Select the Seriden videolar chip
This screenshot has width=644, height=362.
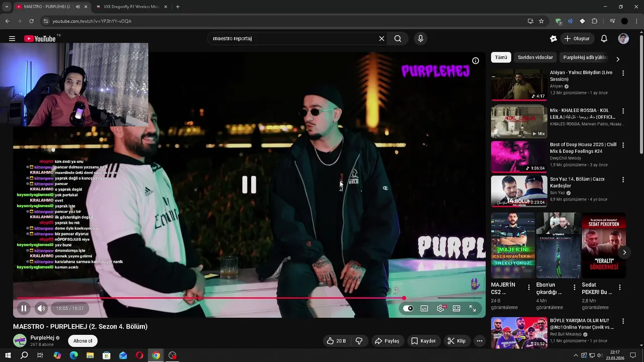[535, 57]
